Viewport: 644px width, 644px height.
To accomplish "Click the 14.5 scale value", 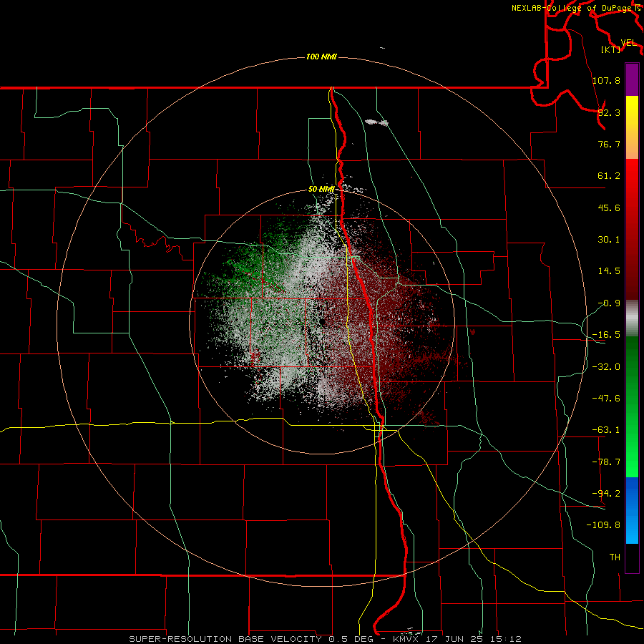I will click(609, 271).
